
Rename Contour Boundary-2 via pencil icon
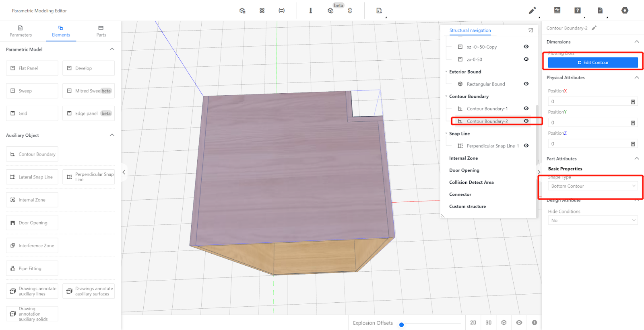pos(594,28)
